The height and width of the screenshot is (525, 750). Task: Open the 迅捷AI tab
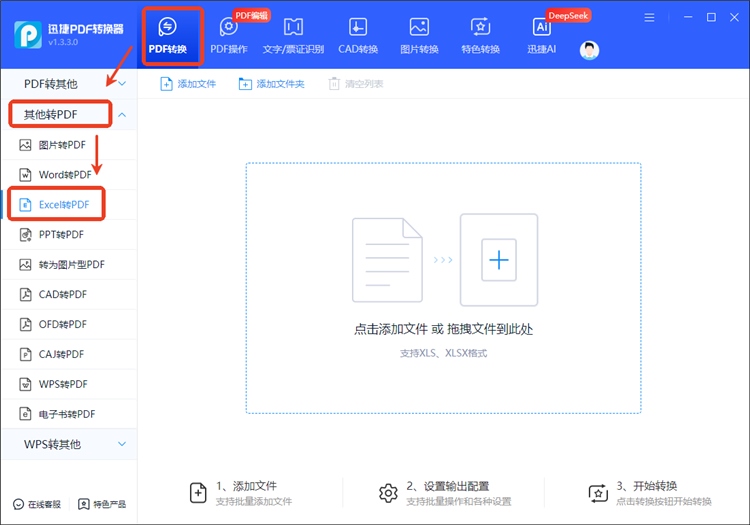(x=541, y=36)
